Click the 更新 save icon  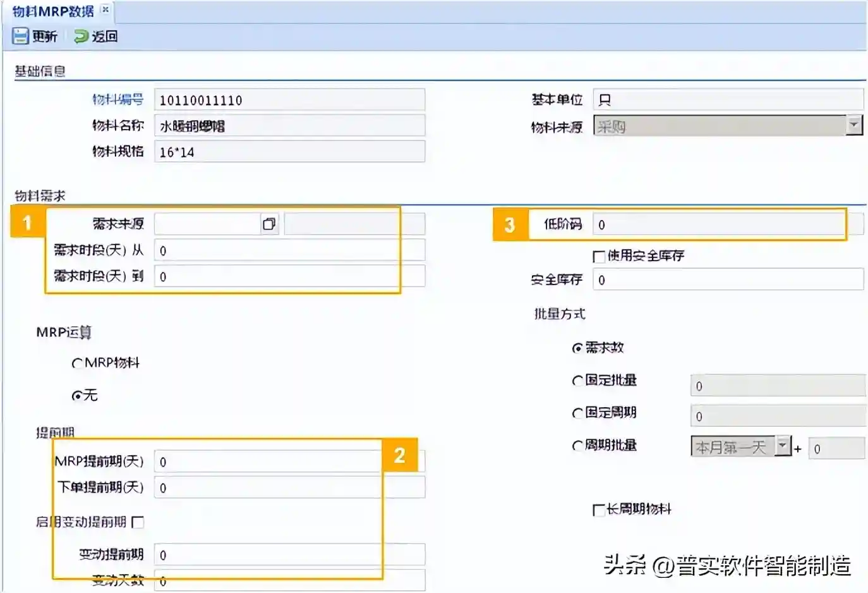pos(20,37)
